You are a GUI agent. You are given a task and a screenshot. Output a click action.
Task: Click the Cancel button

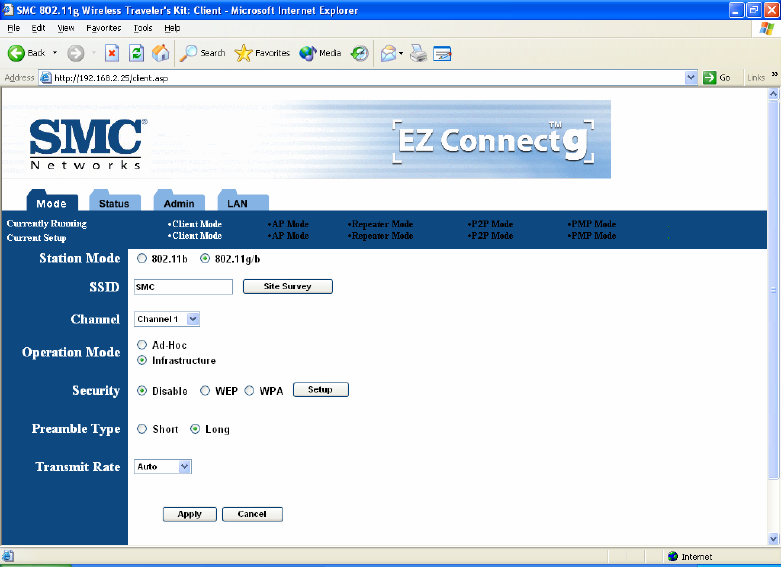click(253, 514)
